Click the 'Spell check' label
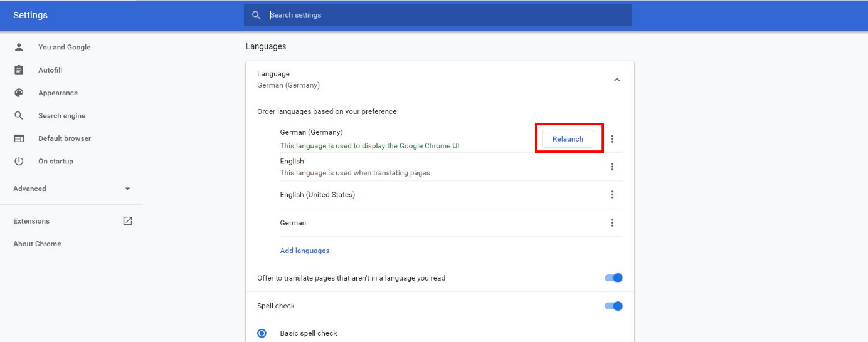Image resolution: width=868 pixels, height=342 pixels. pyautogui.click(x=276, y=306)
